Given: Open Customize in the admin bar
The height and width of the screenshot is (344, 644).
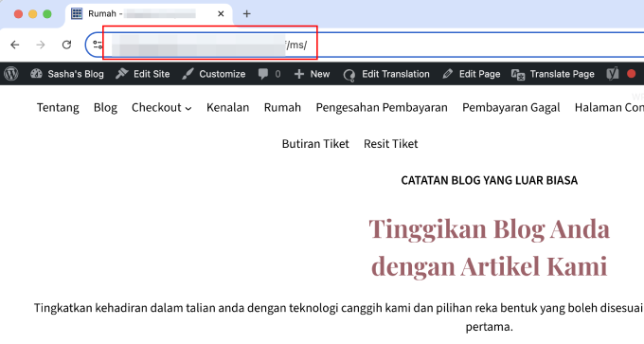Looking at the screenshot, I should pyautogui.click(x=214, y=74).
